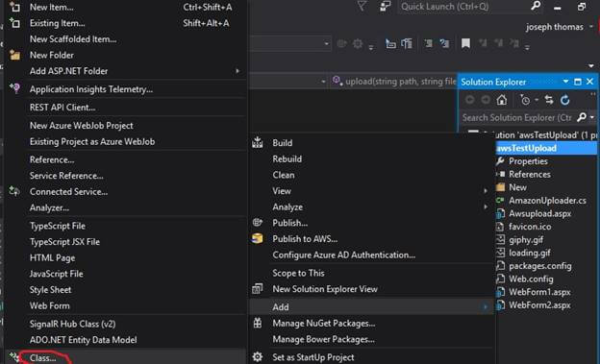Viewport: 600px width, 364px height.
Task: Select Rebuild in project context menu
Action: coord(287,158)
